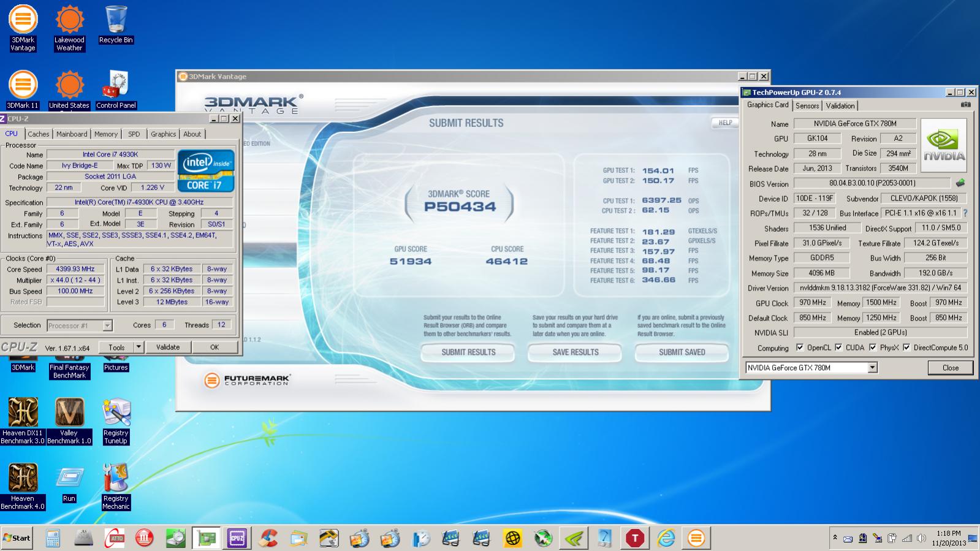Viewport: 980px width, 551px height.
Task: Click the OK button in CPU-Z
Action: (215, 347)
